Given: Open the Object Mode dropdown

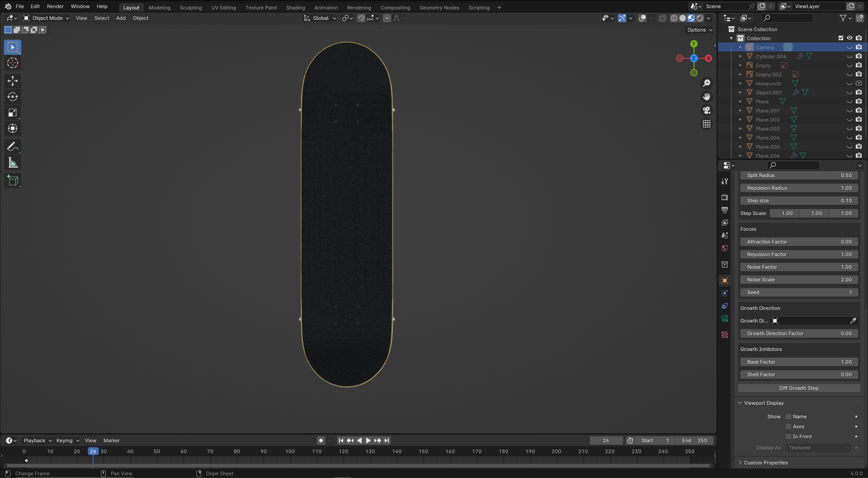Looking at the screenshot, I should click(x=46, y=18).
